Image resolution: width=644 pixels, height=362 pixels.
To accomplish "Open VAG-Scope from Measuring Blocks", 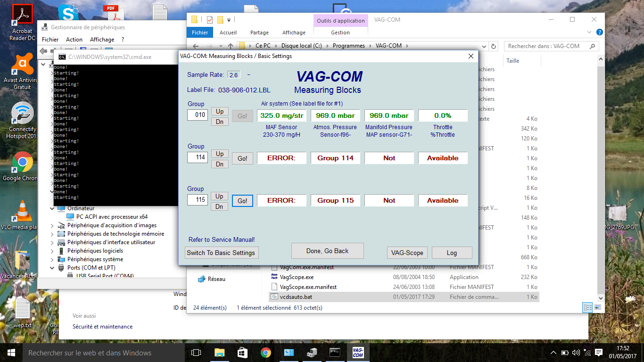I will coord(408,253).
